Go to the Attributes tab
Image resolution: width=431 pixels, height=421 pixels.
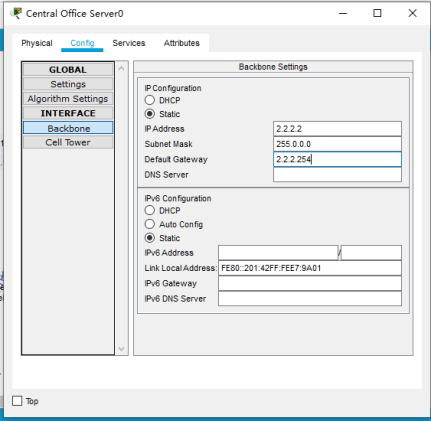[181, 43]
